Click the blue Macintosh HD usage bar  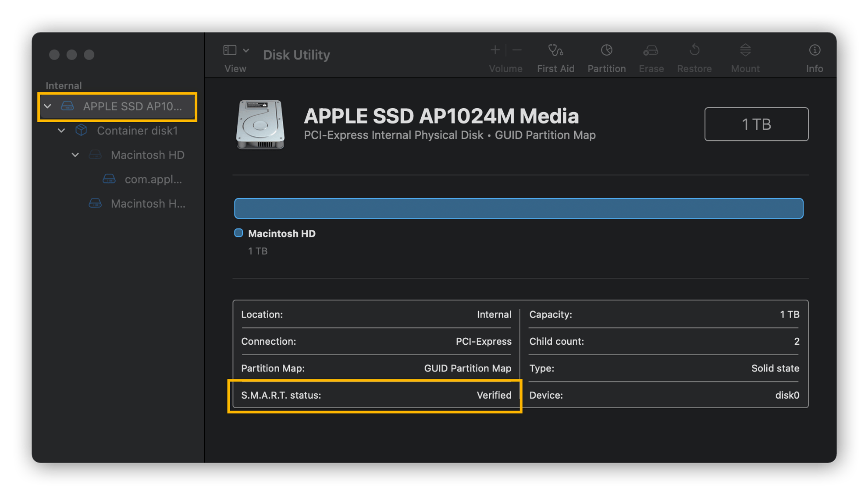pyautogui.click(x=518, y=209)
